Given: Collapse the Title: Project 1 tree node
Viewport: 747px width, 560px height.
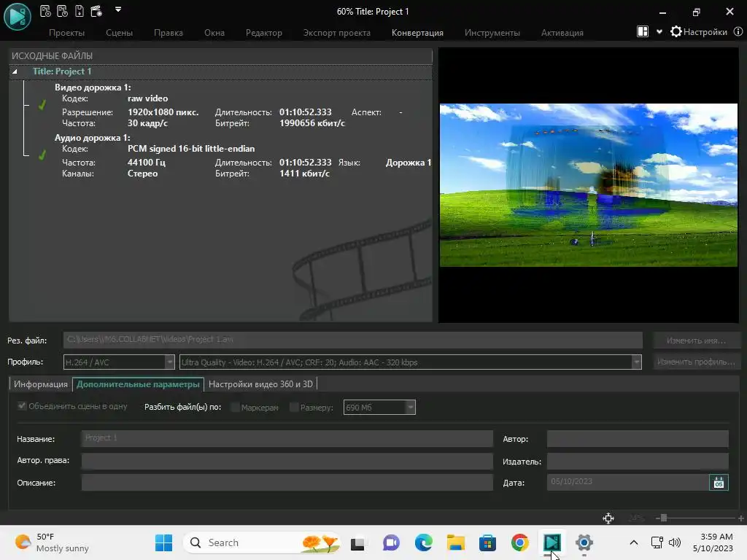Looking at the screenshot, I should tap(15, 71).
